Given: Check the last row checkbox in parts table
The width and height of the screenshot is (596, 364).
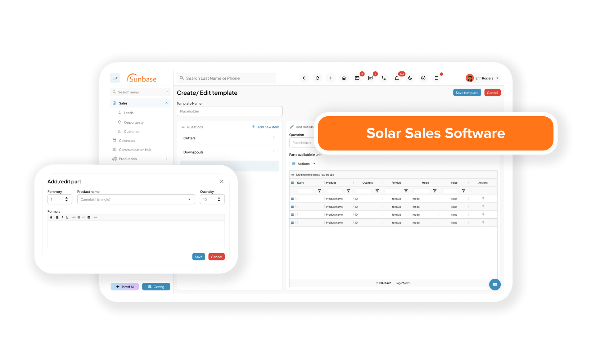Looking at the screenshot, I should [x=292, y=222].
